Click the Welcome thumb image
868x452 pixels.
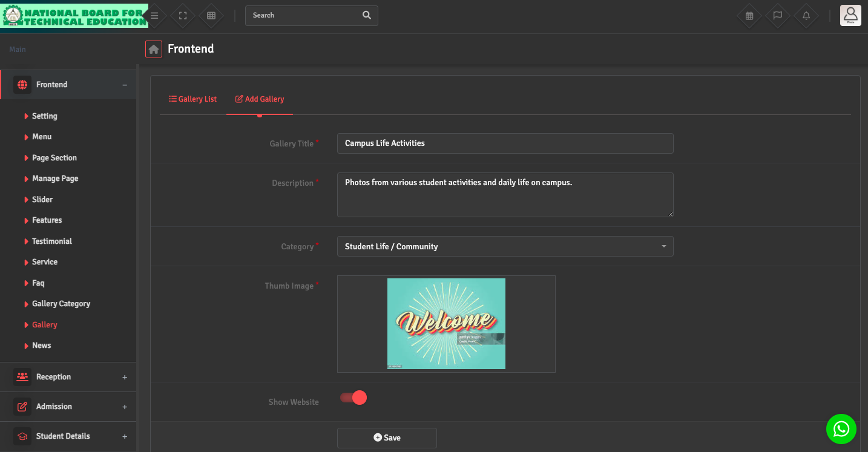click(446, 324)
